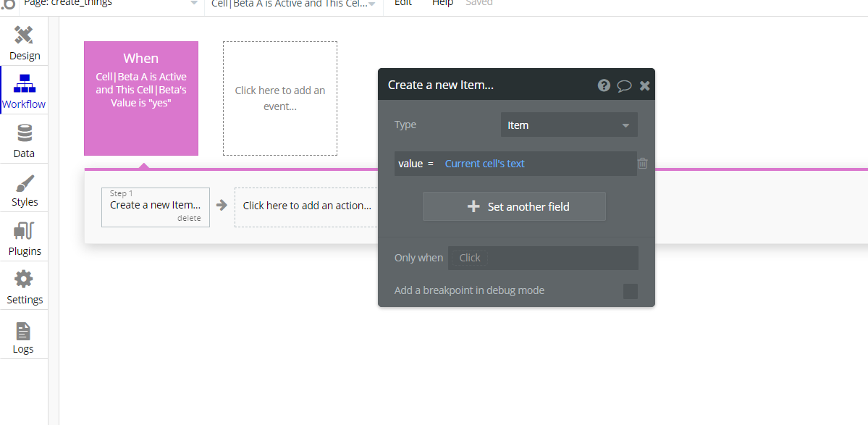Click the help question mark icon in dialog
The height and width of the screenshot is (425, 868).
(x=604, y=85)
